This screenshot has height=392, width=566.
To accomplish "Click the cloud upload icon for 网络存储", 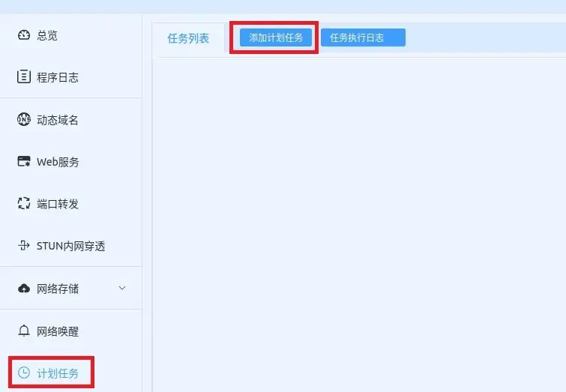I will (x=24, y=289).
